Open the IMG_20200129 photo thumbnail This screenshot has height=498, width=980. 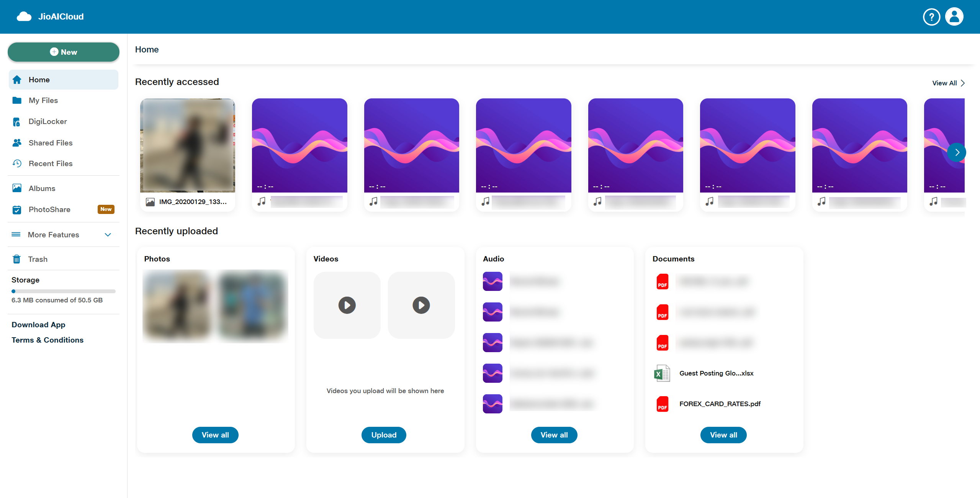pos(187,145)
